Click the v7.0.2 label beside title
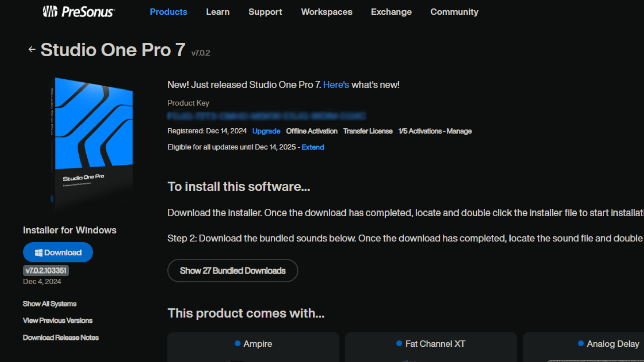Viewport: 644px width, 362px height. pyautogui.click(x=201, y=53)
